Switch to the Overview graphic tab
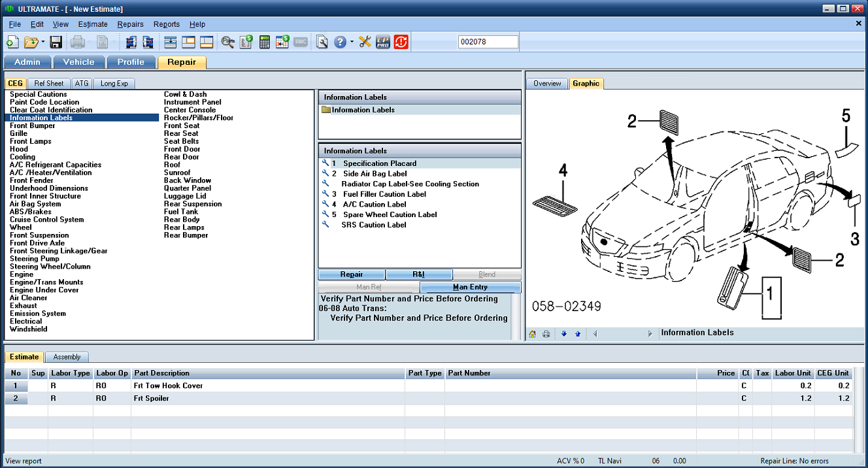 click(x=547, y=84)
